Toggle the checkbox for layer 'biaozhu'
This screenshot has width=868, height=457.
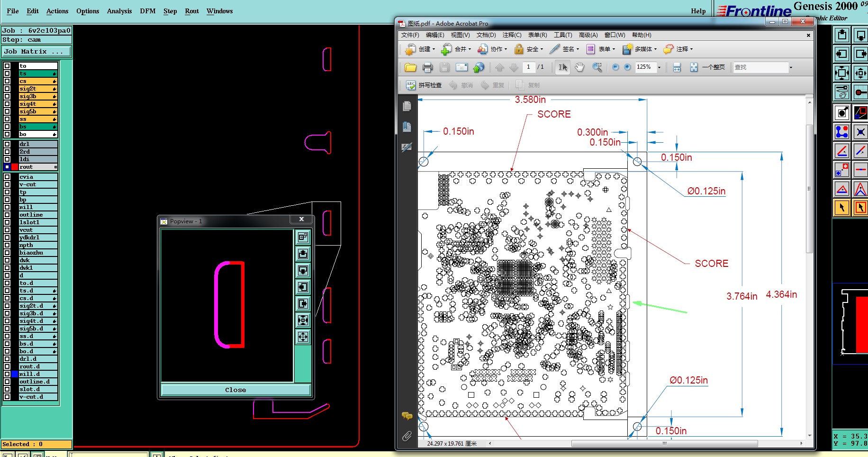click(x=7, y=253)
